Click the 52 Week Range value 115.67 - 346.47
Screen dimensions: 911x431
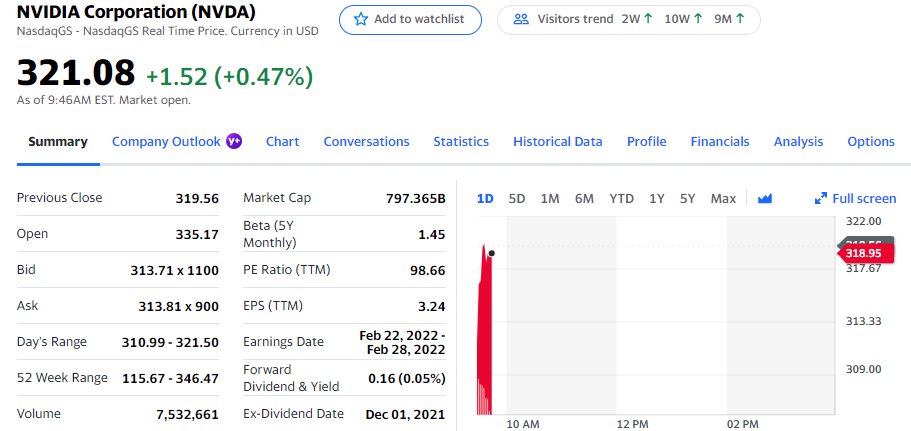(x=170, y=379)
